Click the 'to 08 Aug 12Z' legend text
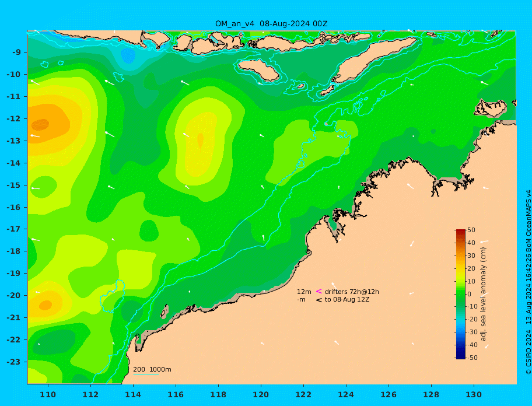 coord(347,299)
